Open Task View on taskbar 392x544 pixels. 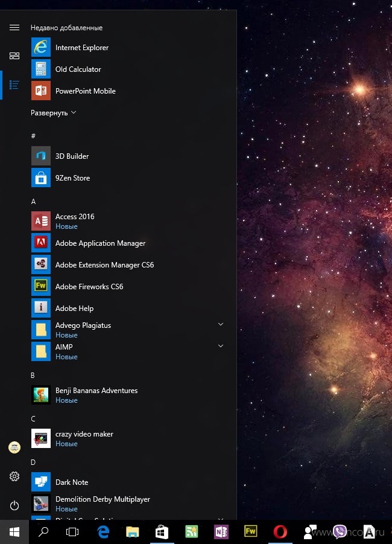72,532
